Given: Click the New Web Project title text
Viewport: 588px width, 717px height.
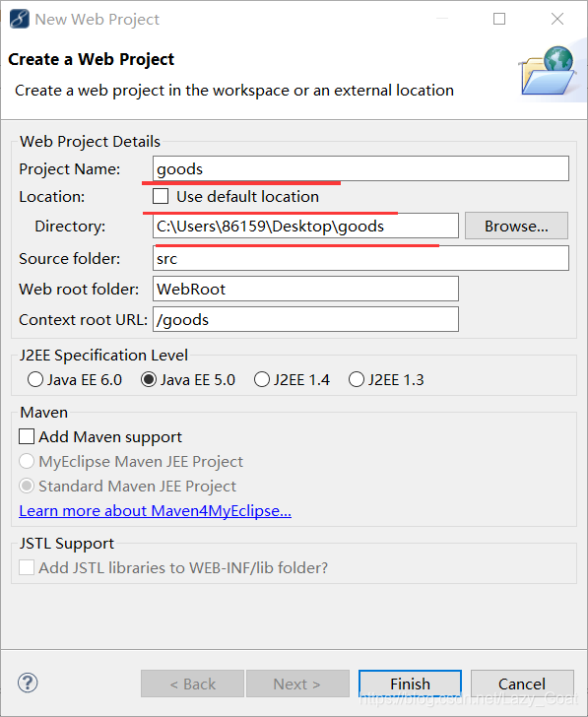Looking at the screenshot, I should tap(97, 20).
